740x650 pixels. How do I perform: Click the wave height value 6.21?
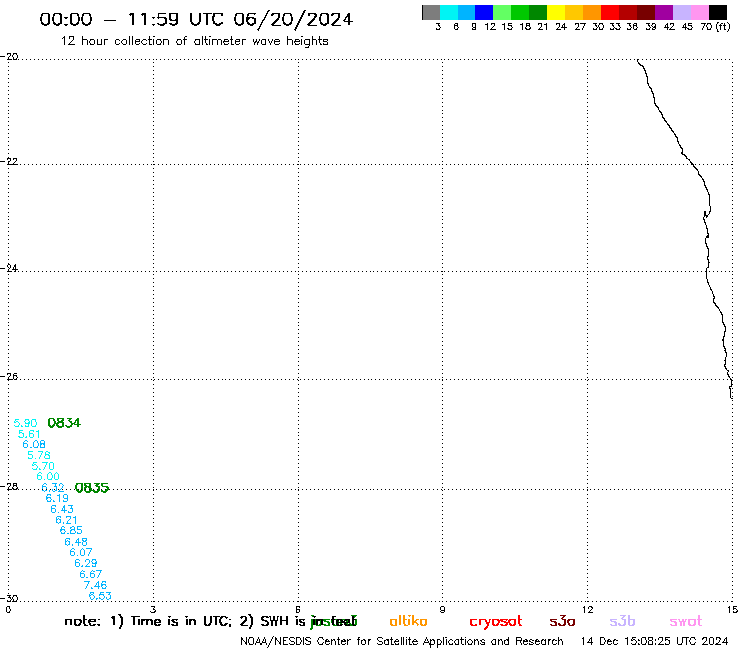point(67,520)
